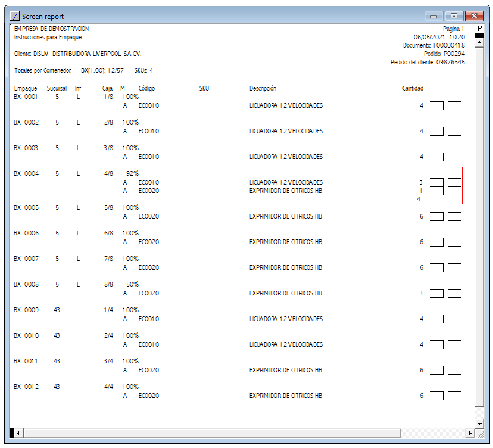Select the 'BX 0001' package row label
The height and width of the screenshot is (448, 493).
coord(26,97)
